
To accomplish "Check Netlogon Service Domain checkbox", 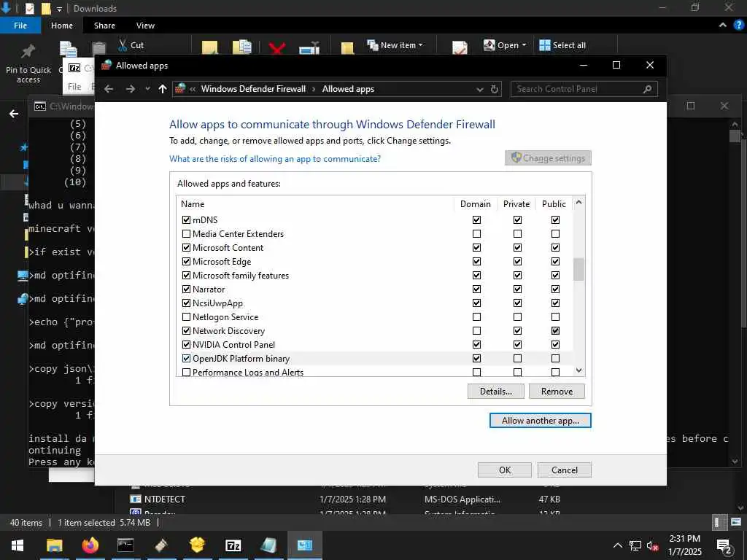I will [476, 316].
